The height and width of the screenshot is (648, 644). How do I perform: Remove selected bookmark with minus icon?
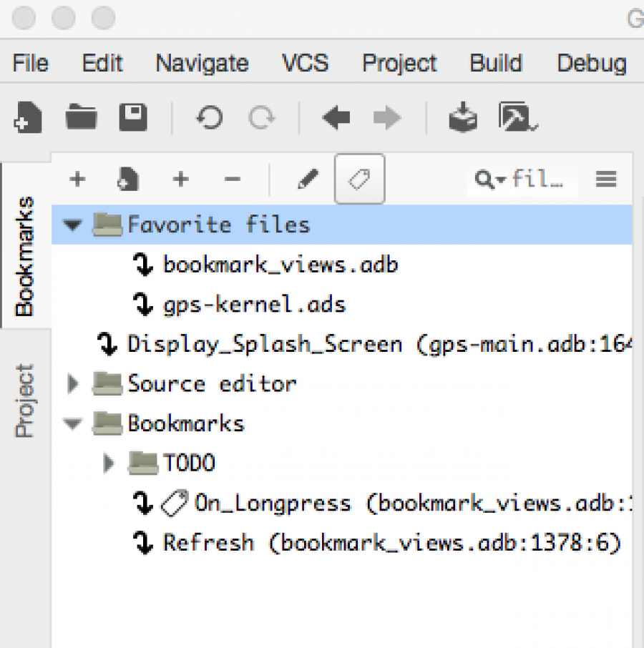(x=233, y=180)
